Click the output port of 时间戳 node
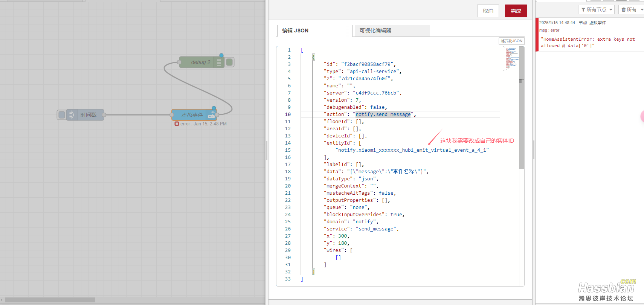644x305 pixels. click(x=104, y=115)
